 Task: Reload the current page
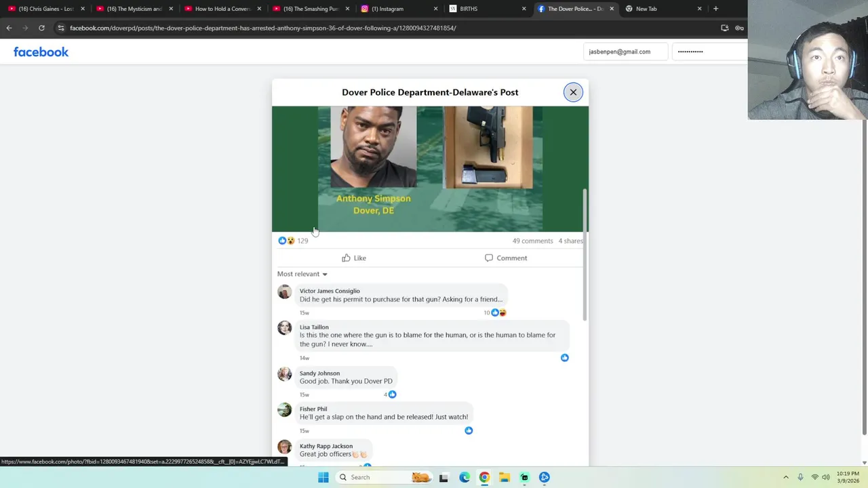tap(41, 28)
